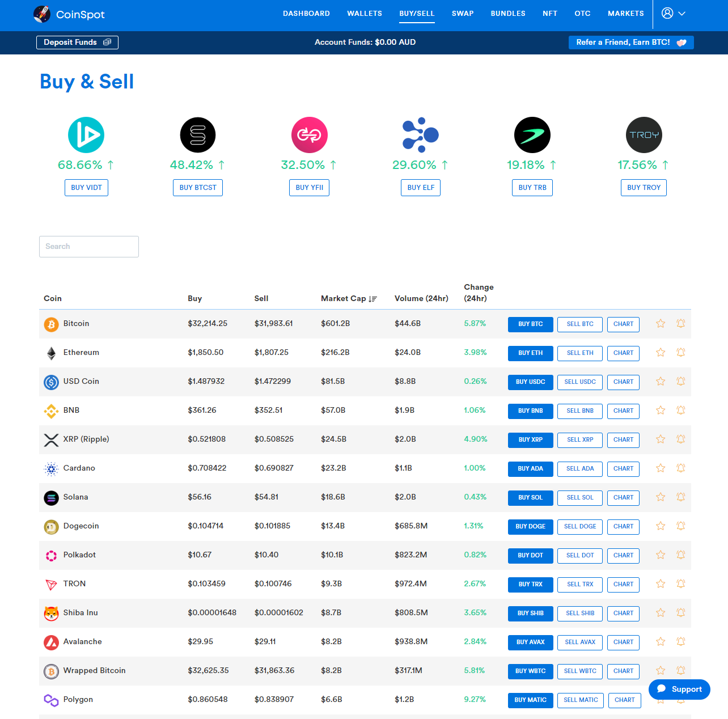Star XRP (Ripple) as a favourite

661,439
